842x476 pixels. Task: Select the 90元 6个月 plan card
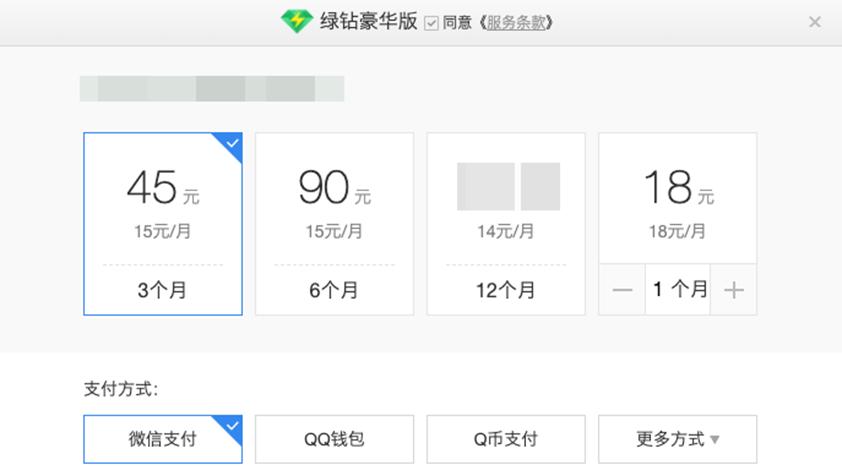pos(335,223)
